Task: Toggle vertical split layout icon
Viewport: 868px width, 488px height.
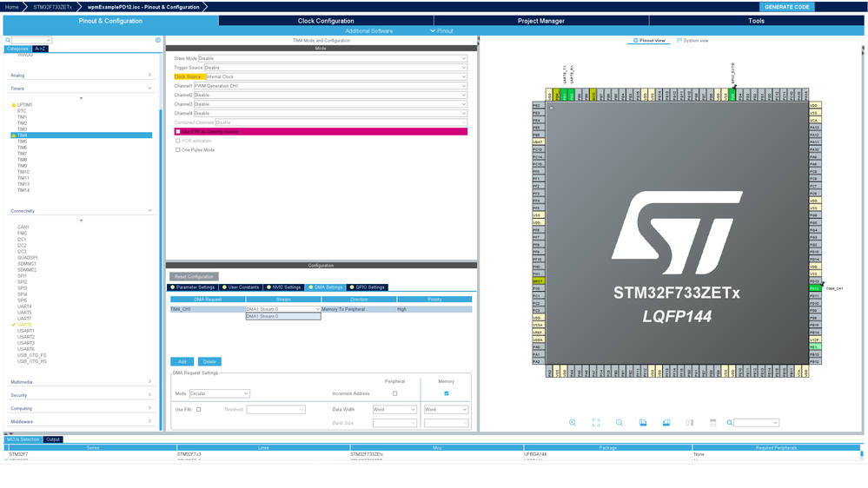Action: coord(690,423)
